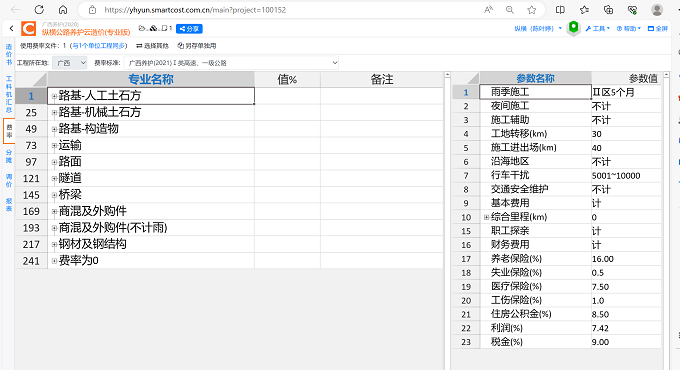
Task: Expand the 运输 row
Action: coord(54,146)
